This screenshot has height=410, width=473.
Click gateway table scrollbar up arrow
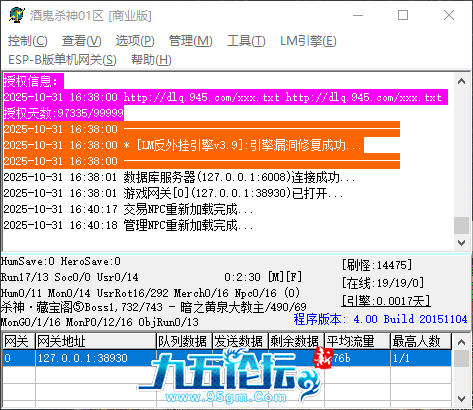click(x=461, y=342)
